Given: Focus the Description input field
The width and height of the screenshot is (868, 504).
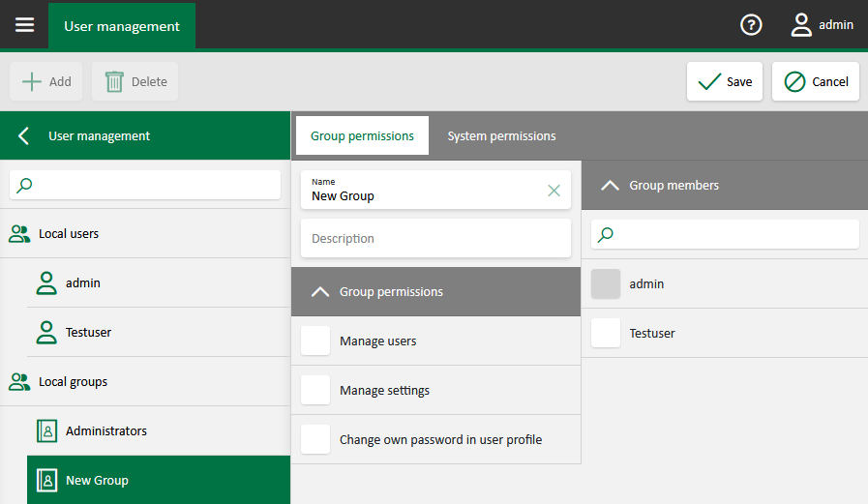Looking at the screenshot, I should [435, 239].
